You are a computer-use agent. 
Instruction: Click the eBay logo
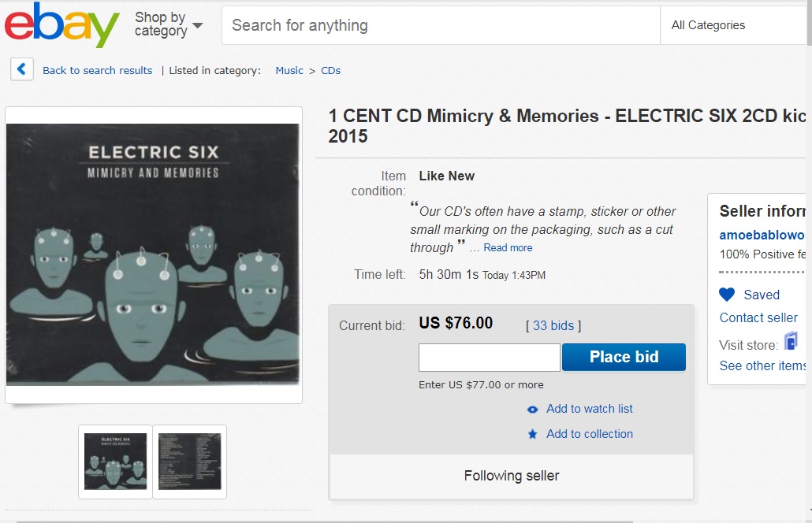[61, 25]
